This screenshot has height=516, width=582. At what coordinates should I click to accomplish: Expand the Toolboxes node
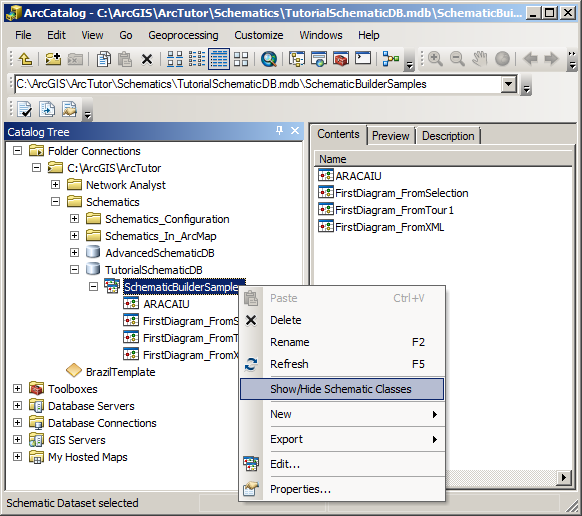click(17, 389)
